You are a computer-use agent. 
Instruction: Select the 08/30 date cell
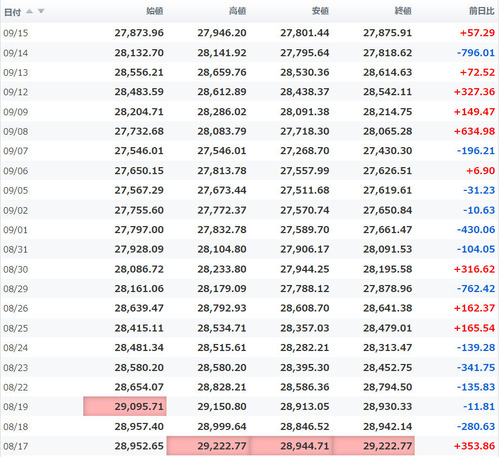[16, 269]
